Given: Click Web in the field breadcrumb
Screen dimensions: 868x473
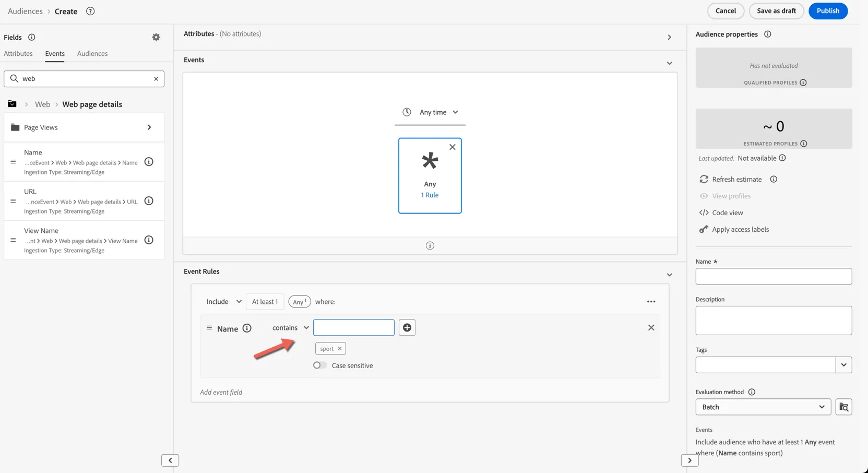Looking at the screenshot, I should [43, 104].
